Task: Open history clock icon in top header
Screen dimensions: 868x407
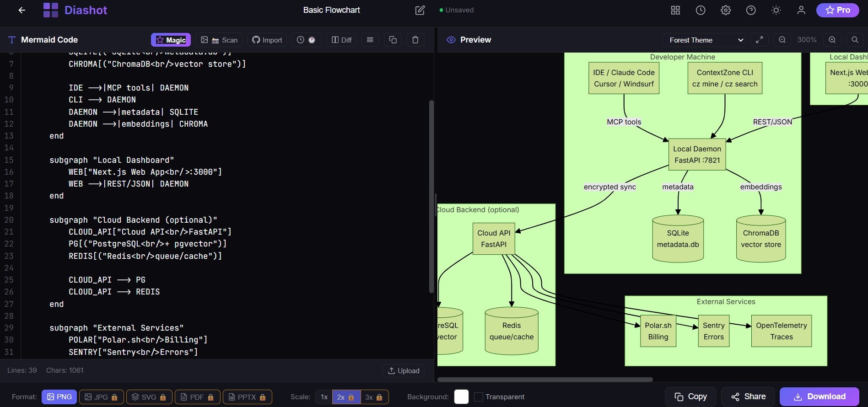Action: point(701,10)
